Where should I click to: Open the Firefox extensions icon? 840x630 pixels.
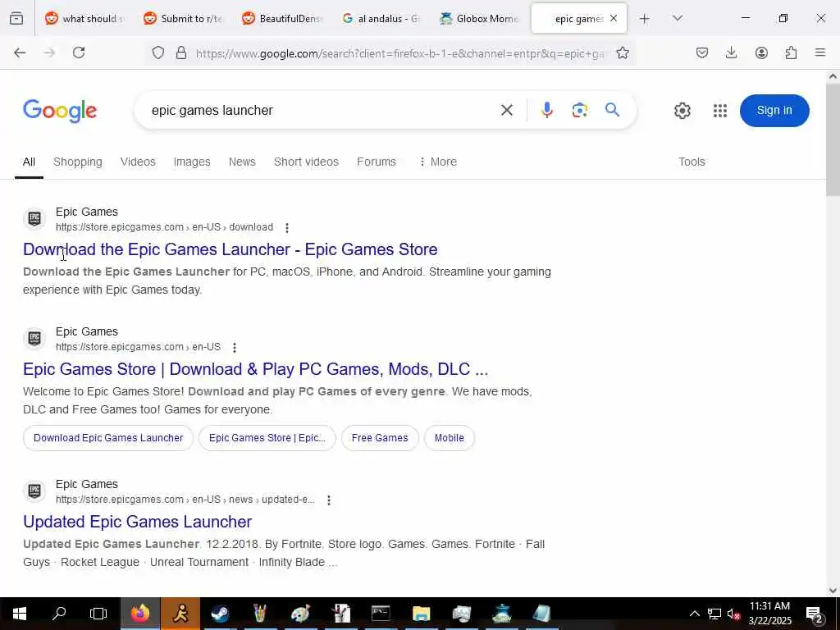[x=791, y=52]
